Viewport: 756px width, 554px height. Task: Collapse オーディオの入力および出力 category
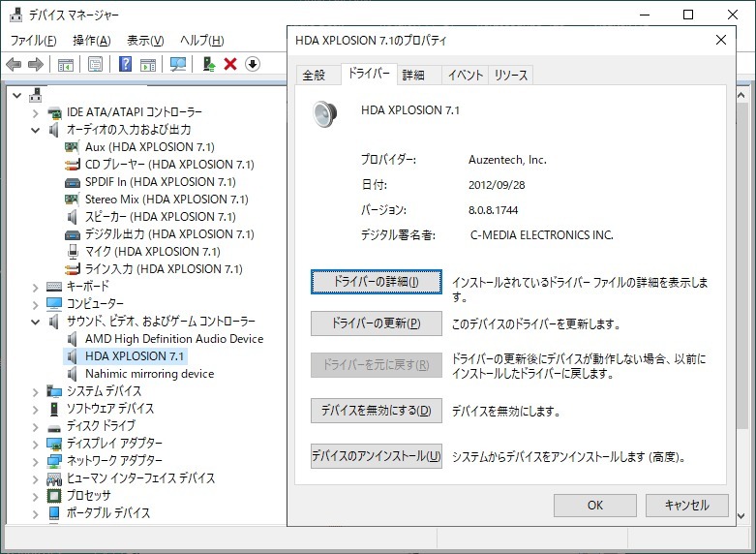(x=35, y=131)
